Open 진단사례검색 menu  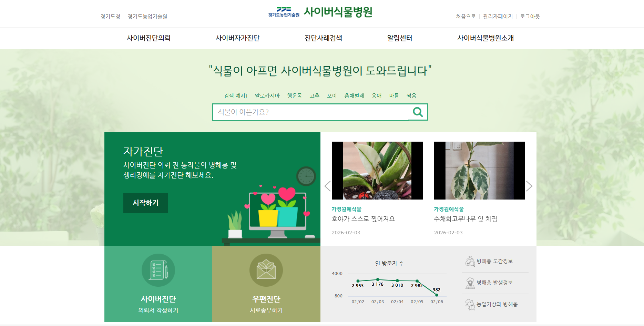(x=323, y=38)
